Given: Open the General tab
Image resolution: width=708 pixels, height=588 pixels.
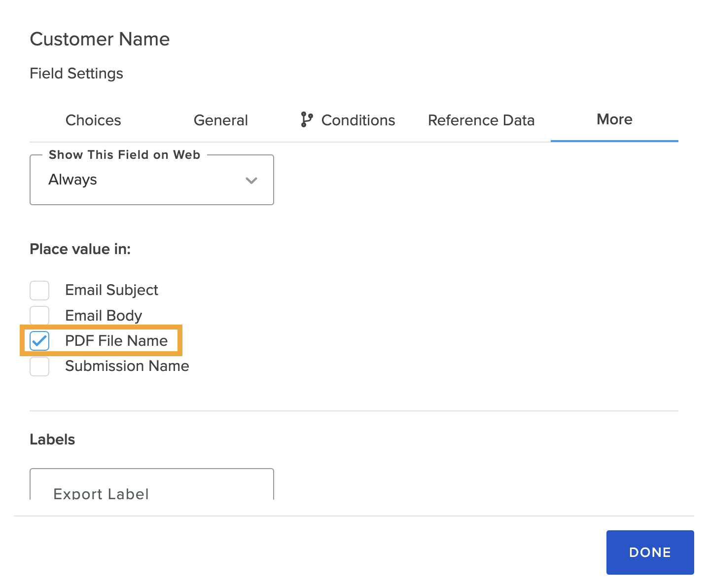Looking at the screenshot, I should [220, 120].
